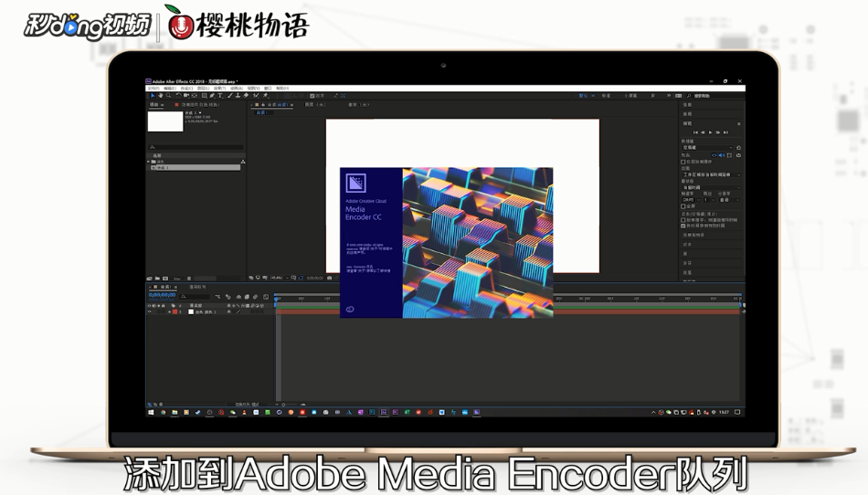Toggle motion blur switch in timeline header
868x495 pixels.
tap(255, 297)
